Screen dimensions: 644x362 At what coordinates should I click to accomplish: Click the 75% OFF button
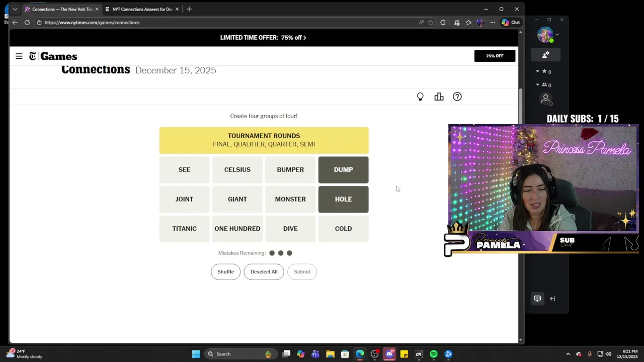click(495, 56)
